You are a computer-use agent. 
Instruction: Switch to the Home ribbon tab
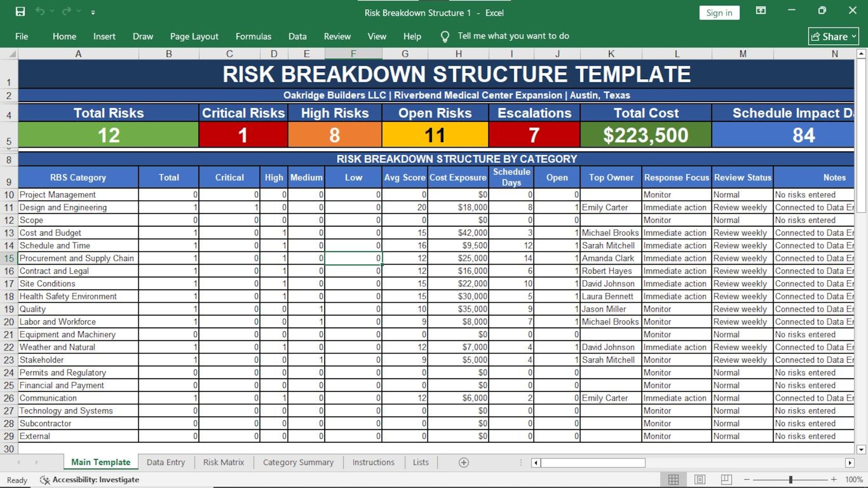point(64,36)
